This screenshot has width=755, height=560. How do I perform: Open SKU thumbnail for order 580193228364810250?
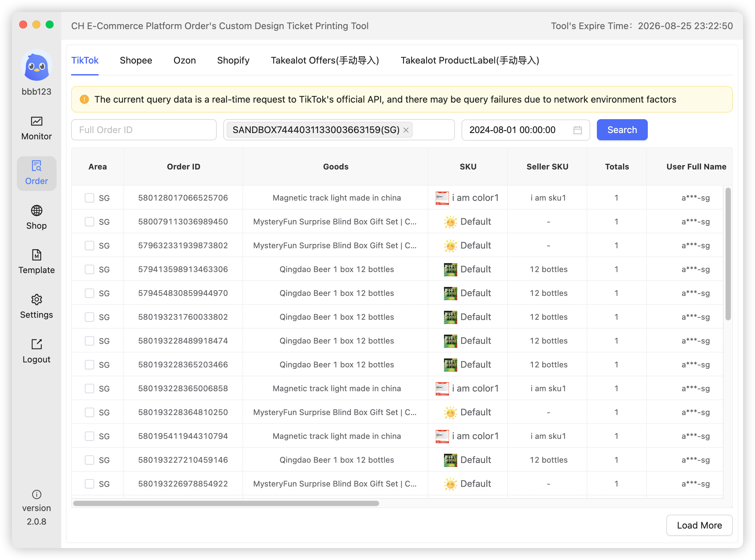click(451, 413)
